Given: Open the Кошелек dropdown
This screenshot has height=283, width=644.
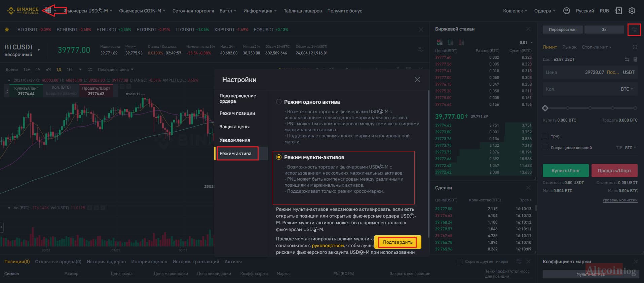Looking at the screenshot, I should pyautogui.click(x=515, y=11).
